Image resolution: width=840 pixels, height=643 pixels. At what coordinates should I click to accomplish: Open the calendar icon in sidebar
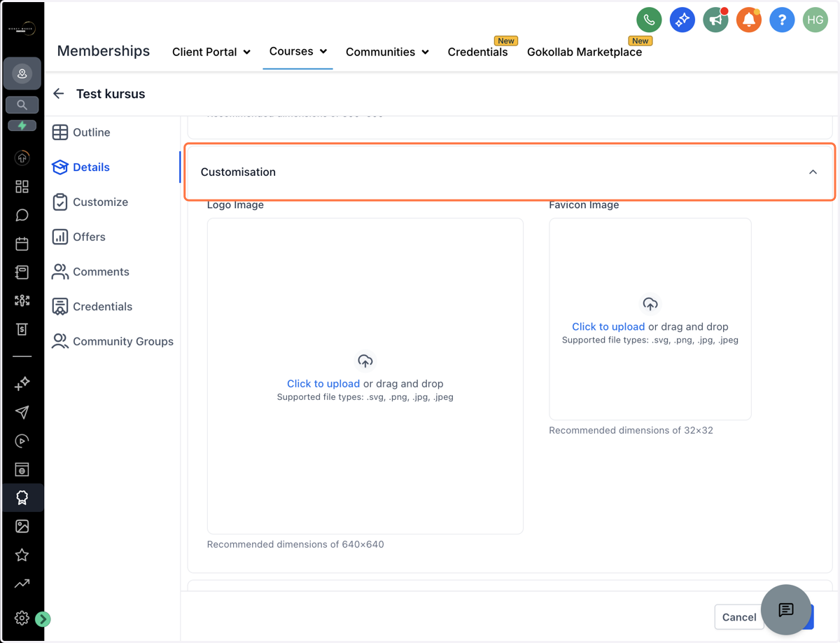(x=22, y=244)
